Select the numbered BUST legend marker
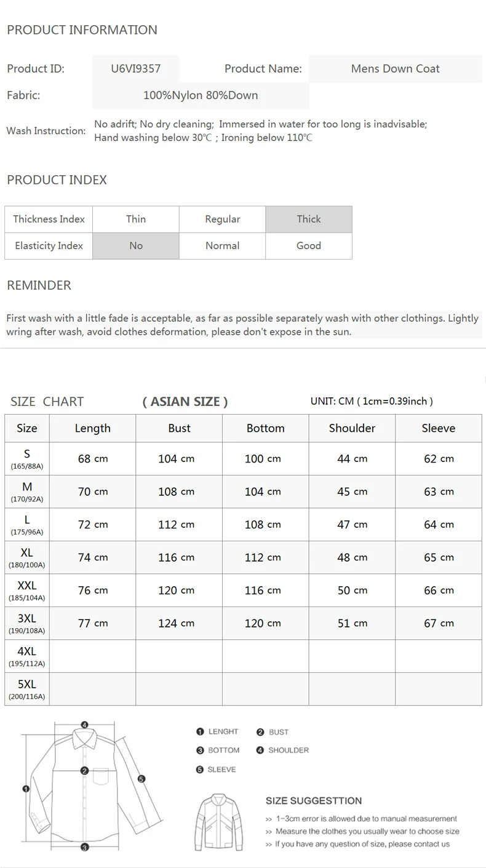 click(x=260, y=732)
